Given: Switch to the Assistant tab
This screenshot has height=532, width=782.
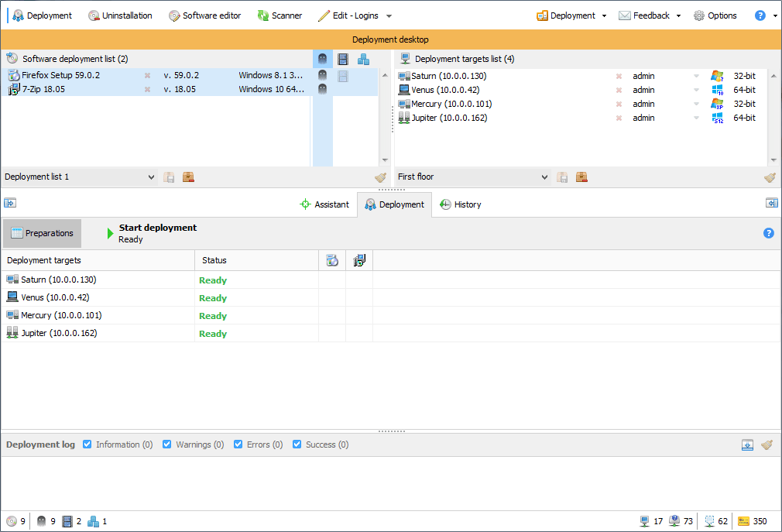Looking at the screenshot, I should coord(324,204).
